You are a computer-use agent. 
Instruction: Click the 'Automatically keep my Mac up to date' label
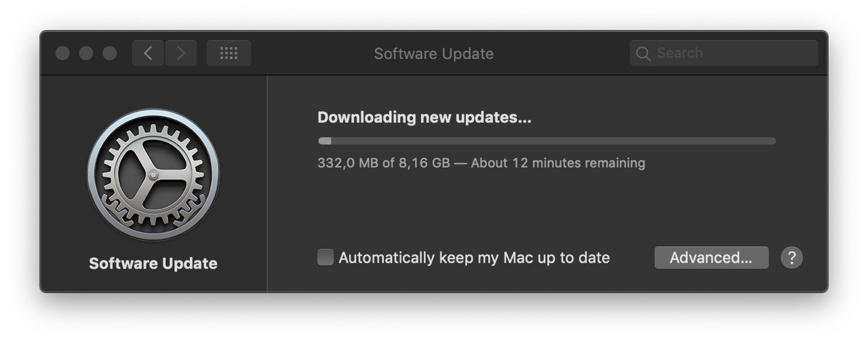pyautogui.click(x=474, y=258)
